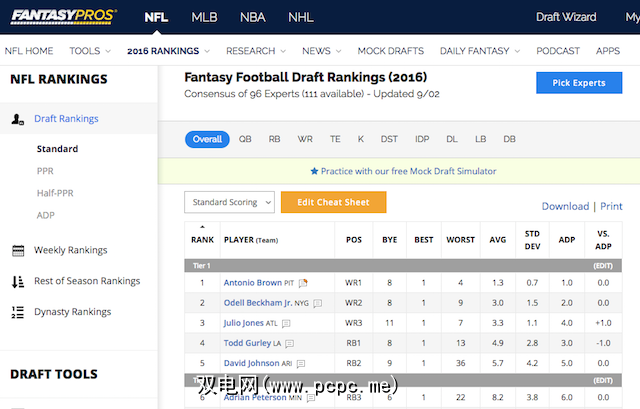This screenshot has width=640, height=409.
Task: Open the PODCAST page
Action: tap(558, 51)
